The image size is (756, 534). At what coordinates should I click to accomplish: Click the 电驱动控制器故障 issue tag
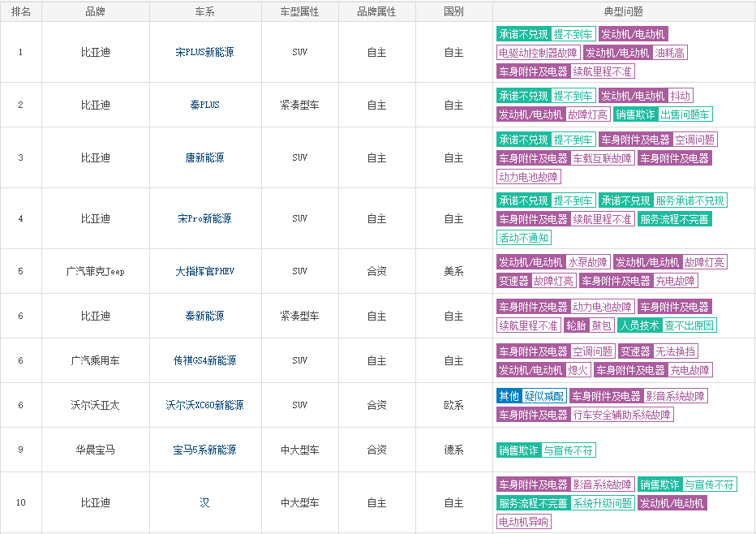(x=538, y=53)
